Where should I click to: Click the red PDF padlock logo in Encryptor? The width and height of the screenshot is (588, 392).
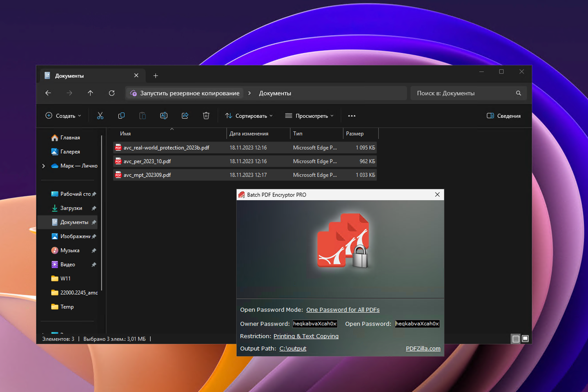coord(343,240)
